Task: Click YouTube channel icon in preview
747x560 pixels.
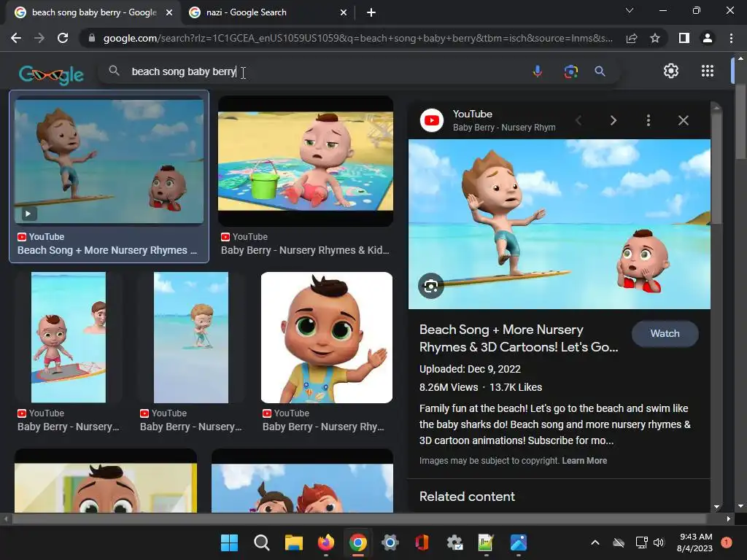Action: pos(432,120)
